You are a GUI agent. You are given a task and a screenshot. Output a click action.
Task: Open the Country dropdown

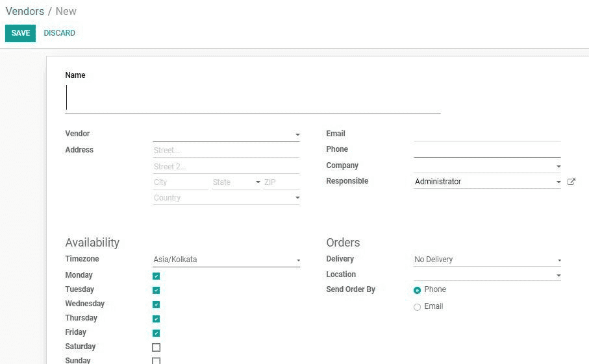[x=226, y=198]
